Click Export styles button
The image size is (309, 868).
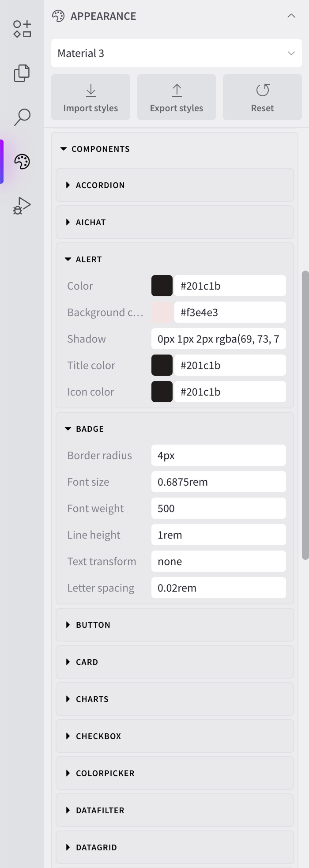pyautogui.click(x=177, y=97)
